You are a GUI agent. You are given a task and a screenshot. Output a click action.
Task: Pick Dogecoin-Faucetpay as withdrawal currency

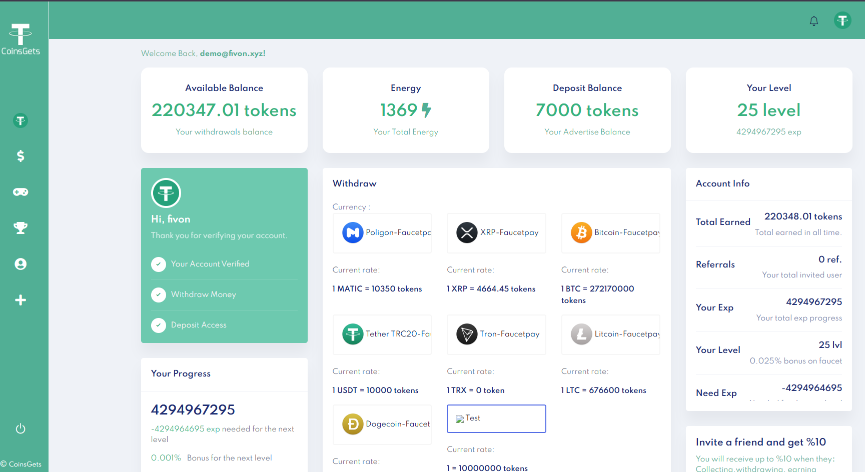(x=382, y=424)
